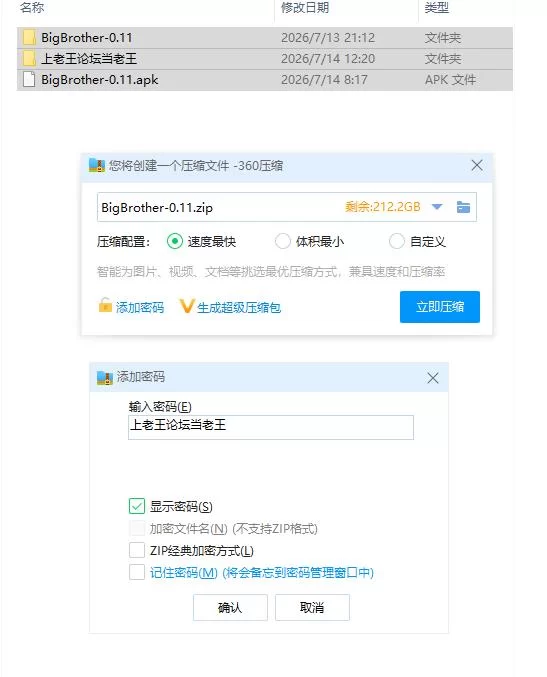The width and height of the screenshot is (547, 677).
Task: Click the date 2026/7/13 21:12
Action: coord(328,38)
